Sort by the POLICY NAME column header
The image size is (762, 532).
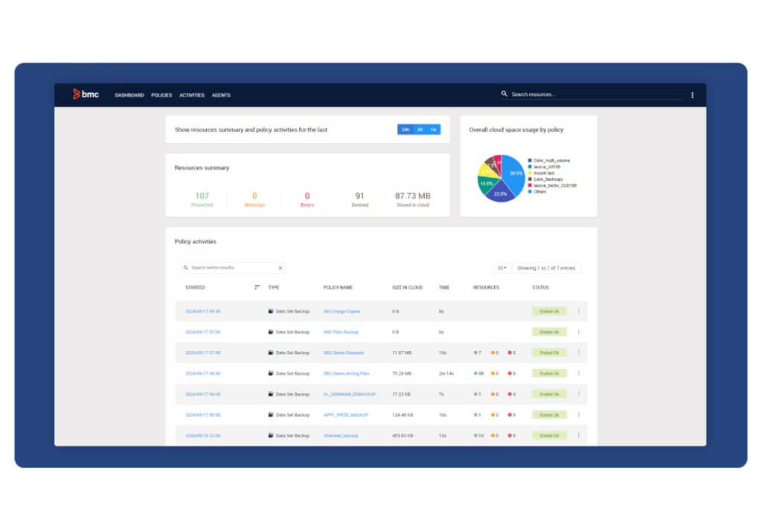tap(338, 288)
